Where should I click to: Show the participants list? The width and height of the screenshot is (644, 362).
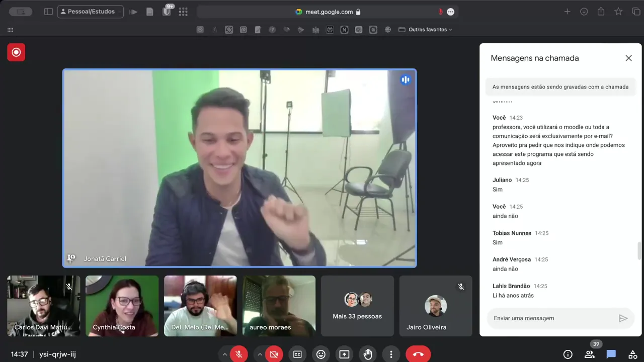590,354
